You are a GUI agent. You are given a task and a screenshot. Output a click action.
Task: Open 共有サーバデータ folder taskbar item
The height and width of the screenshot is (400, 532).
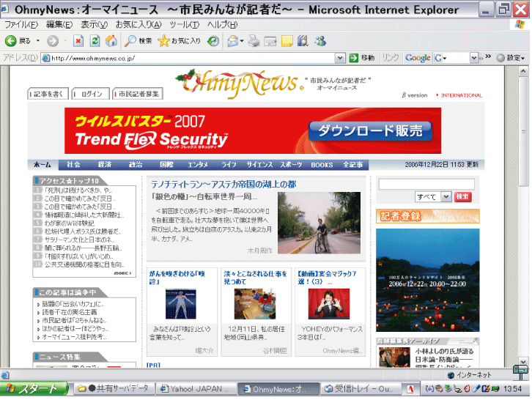click(x=114, y=389)
